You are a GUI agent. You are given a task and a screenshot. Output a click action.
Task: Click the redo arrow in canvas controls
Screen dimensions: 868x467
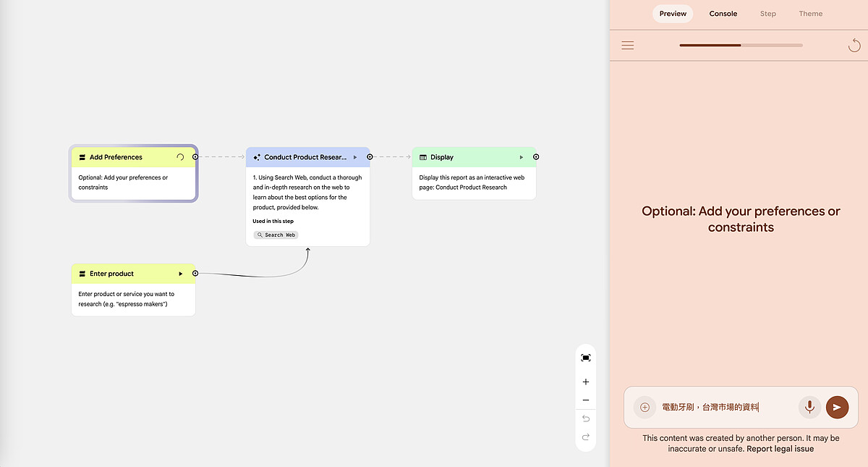pyautogui.click(x=586, y=437)
